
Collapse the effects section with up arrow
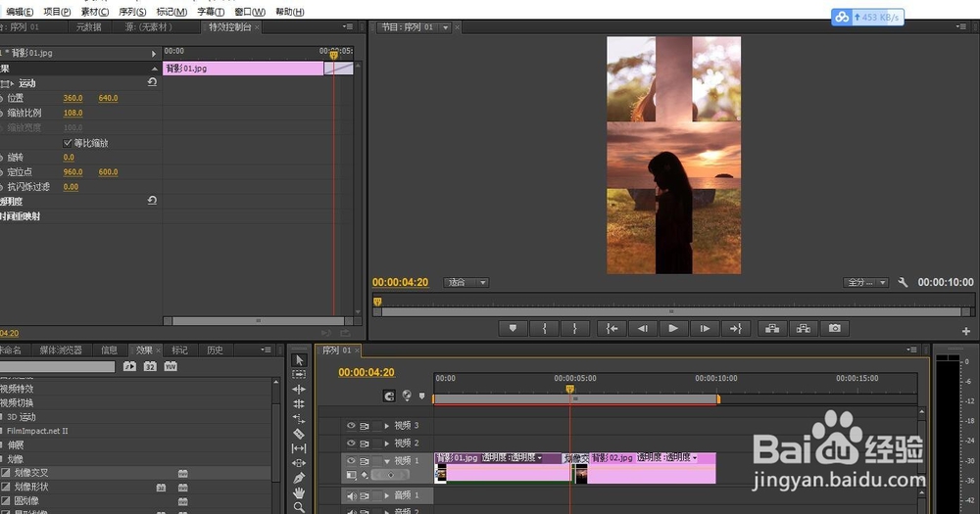[155, 69]
